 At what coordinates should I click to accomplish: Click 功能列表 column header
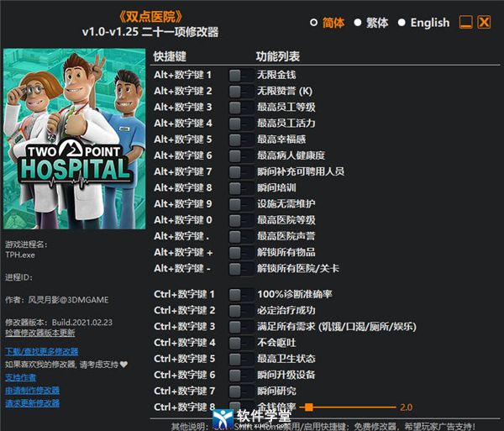click(x=278, y=56)
